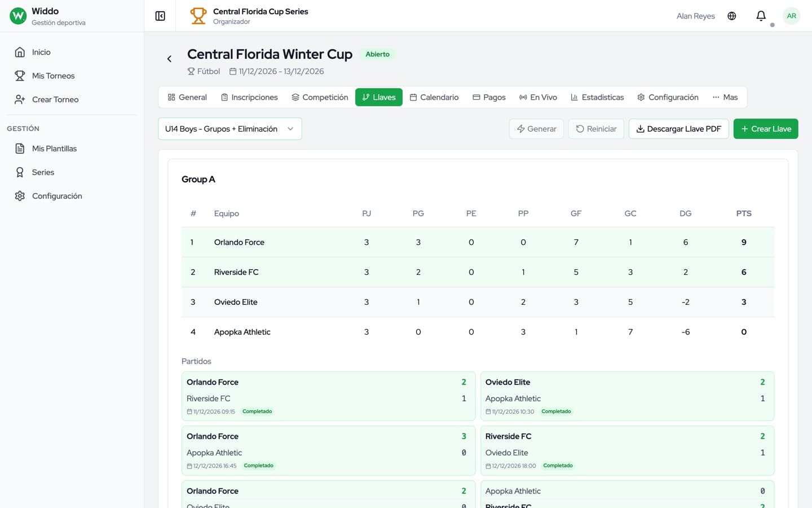Click the Group A heading
This screenshot has width=812, height=508.
point(198,179)
